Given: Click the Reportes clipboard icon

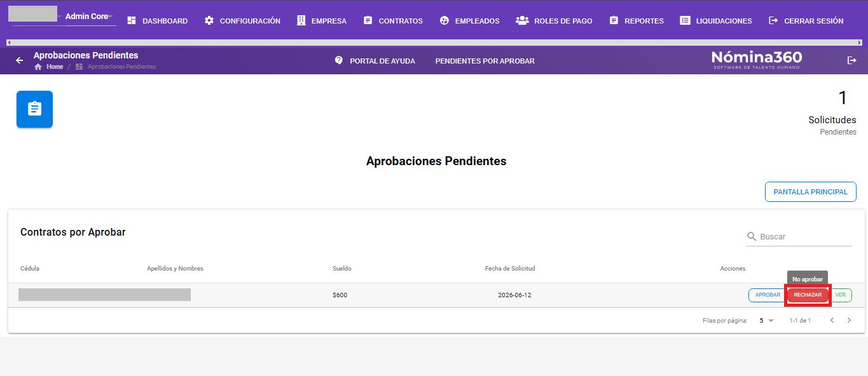Looking at the screenshot, I should 614,21.
